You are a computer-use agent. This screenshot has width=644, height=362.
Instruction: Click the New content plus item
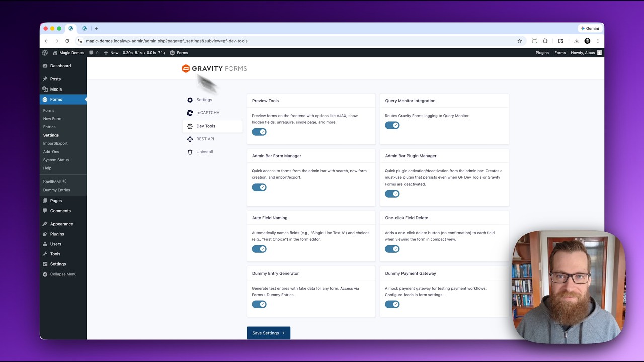coord(111,53)
